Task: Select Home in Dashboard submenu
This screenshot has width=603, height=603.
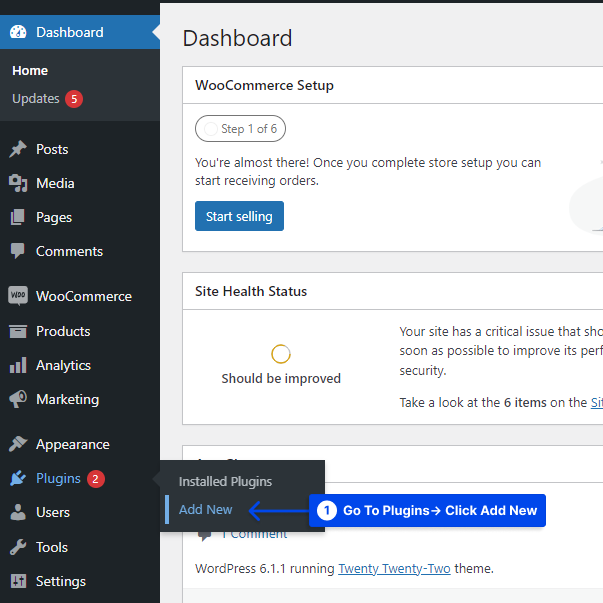Action: click(30, 71)
